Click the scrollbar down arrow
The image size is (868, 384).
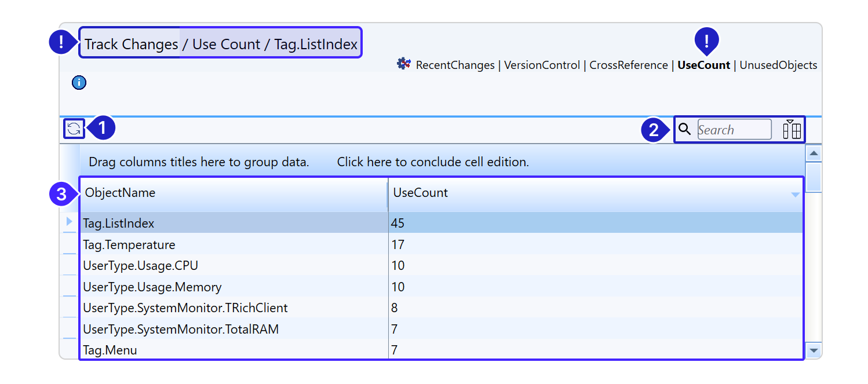pyautogui.click(x=814, y=350)
